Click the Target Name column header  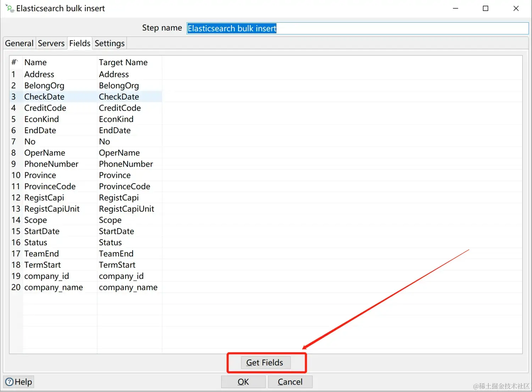tap(129, 62)
